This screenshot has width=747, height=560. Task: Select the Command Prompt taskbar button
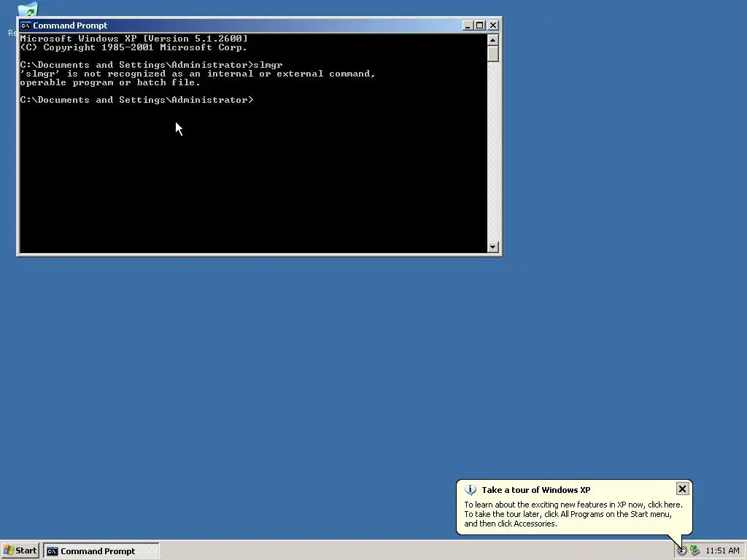[101, 551]
